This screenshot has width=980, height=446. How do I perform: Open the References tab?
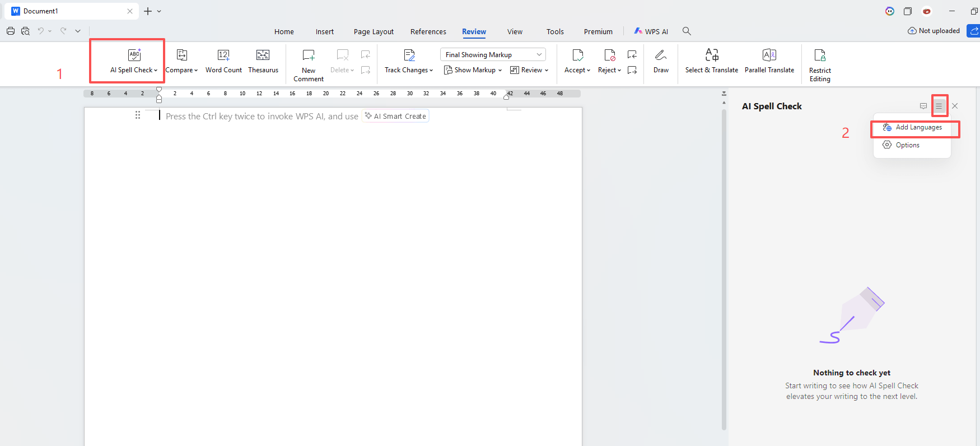pyautogui.click(x=428, y=32)
